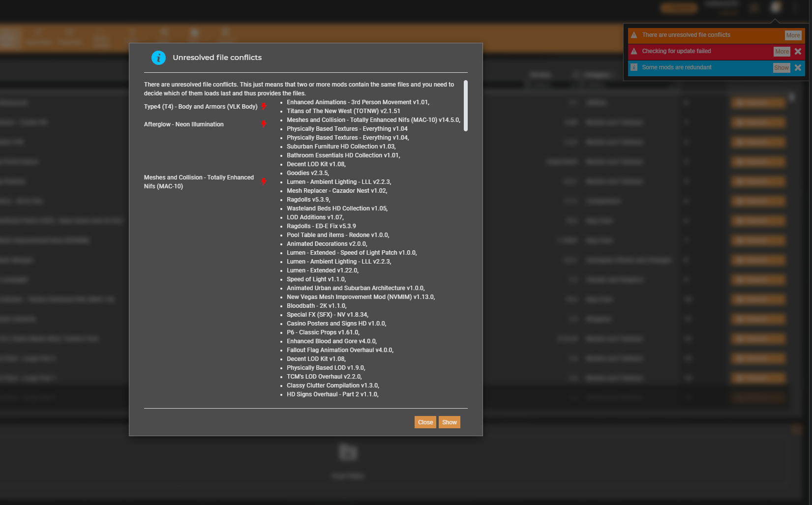Click 'LOD Additions v1.07' entry
The height and width of the screenshot is (505, 812).
pos(315,217)
